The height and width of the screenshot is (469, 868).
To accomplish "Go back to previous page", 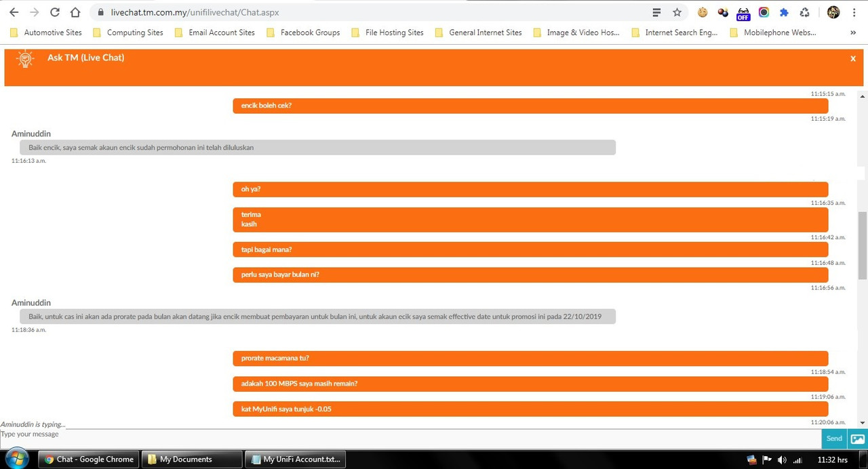I will point(14,12).
